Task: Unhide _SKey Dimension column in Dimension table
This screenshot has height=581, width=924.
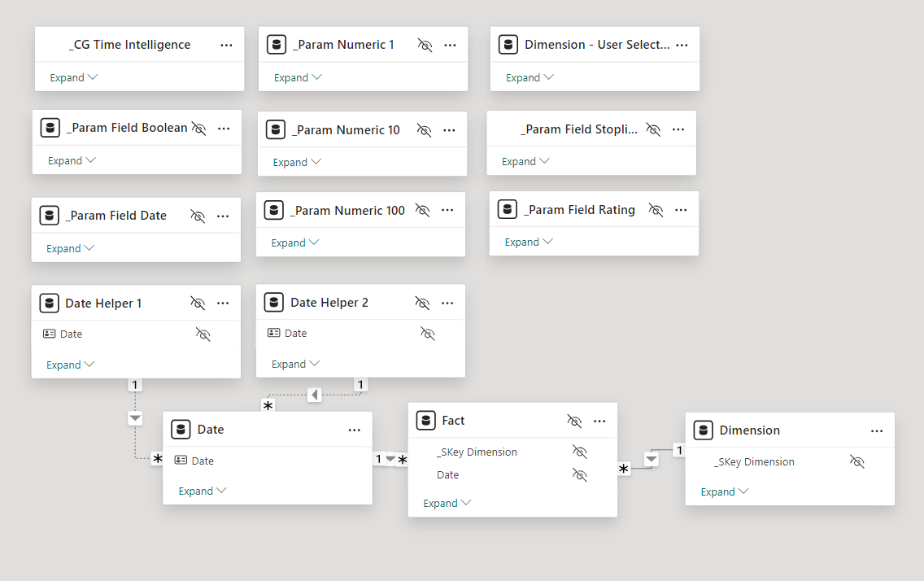Action: tap(856, 462)
